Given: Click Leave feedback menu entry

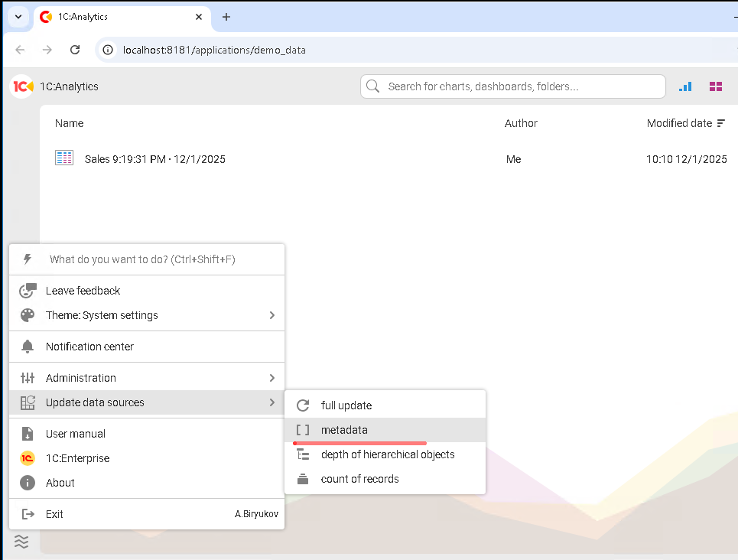Looking at the screenshot, I should click(83, 291).
